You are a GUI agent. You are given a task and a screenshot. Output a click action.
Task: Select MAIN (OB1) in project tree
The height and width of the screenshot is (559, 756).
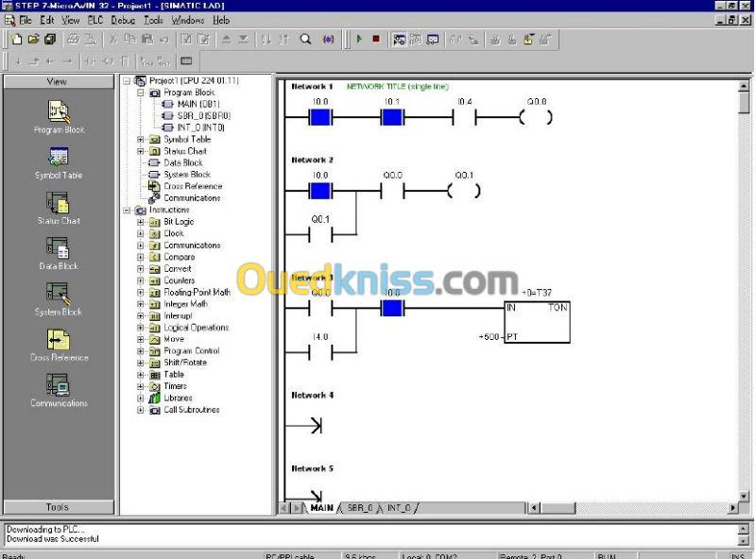tap(198, 104)
